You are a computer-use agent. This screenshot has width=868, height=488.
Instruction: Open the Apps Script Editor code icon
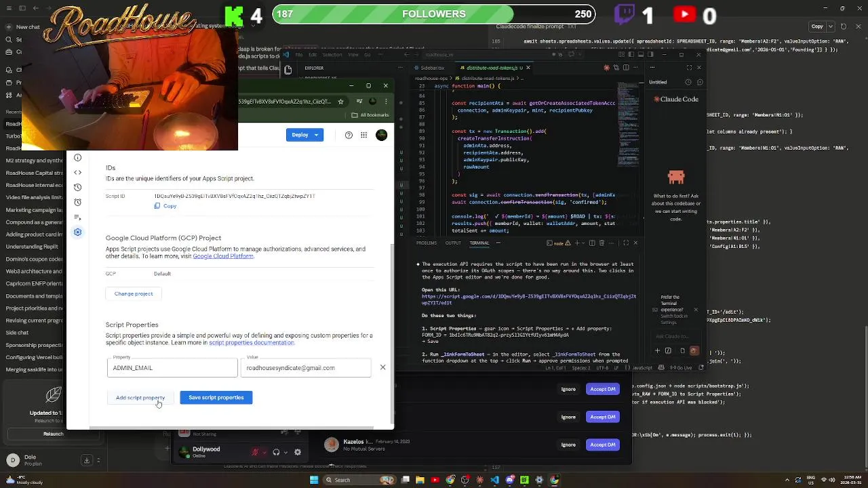[78, 172]
